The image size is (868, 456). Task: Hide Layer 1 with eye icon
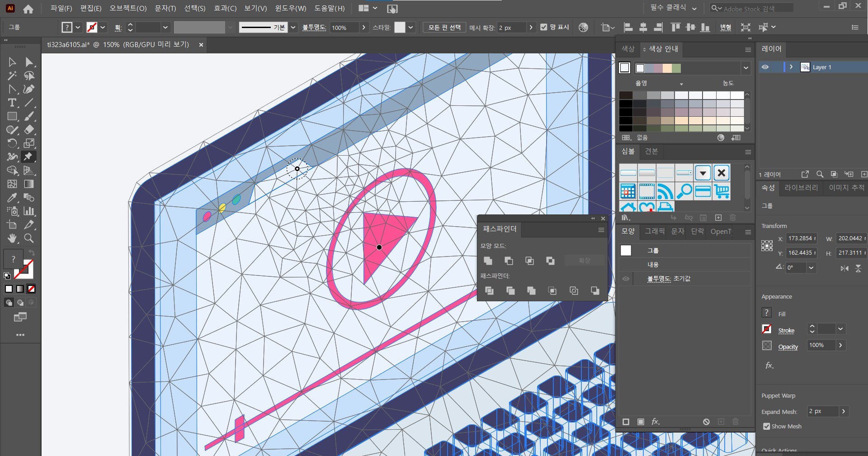[765, 67]
